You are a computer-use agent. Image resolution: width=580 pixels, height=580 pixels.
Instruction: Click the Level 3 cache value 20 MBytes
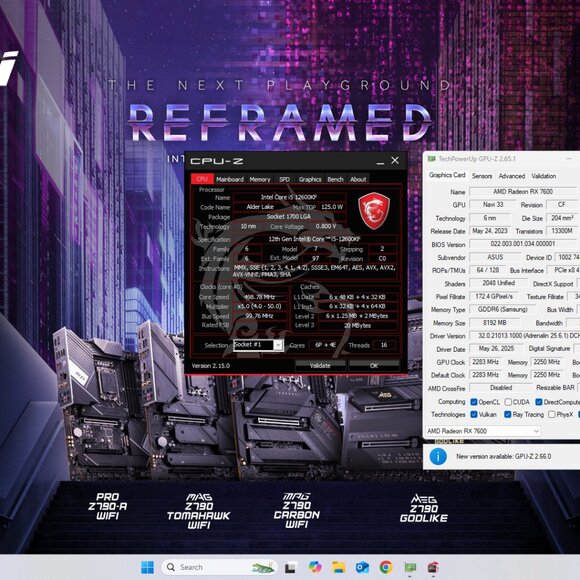[357, 326]
